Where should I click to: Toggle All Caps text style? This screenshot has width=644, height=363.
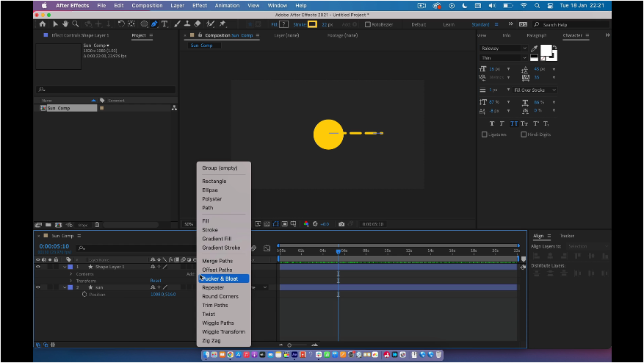[513, 123]
